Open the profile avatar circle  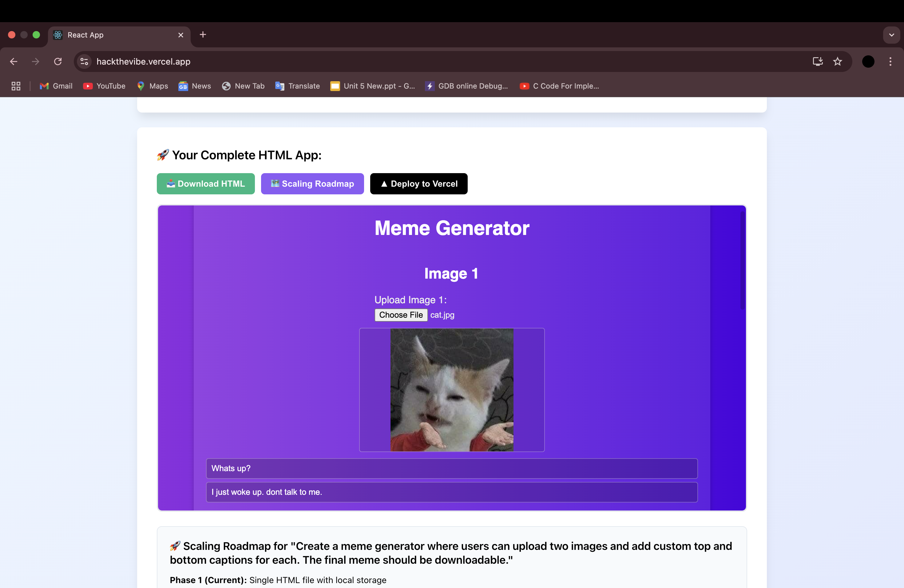click(868, 62)
